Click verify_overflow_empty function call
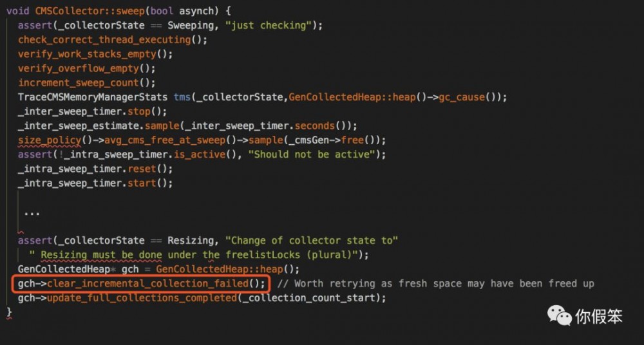The height and width of the screenshot is (345, 644). pyautogui.click(x=78, y=69)
